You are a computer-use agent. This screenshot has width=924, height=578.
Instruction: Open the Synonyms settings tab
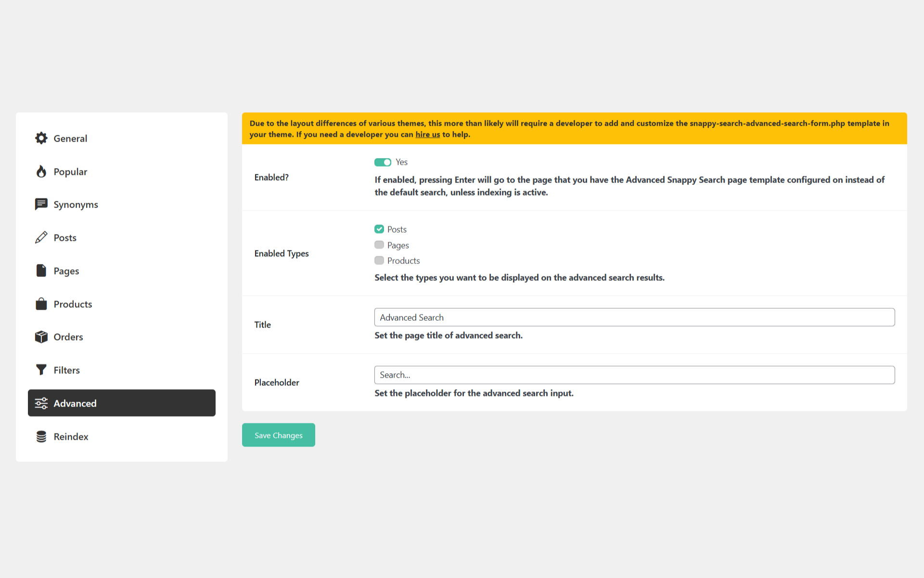tap(76, 205)
